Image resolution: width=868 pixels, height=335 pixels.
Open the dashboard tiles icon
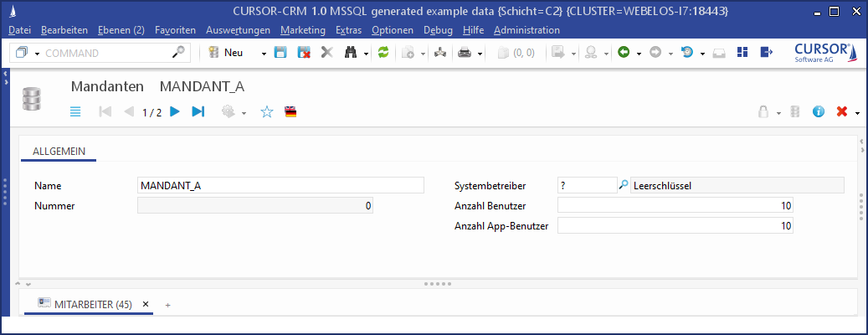click(x=742, y=53)
